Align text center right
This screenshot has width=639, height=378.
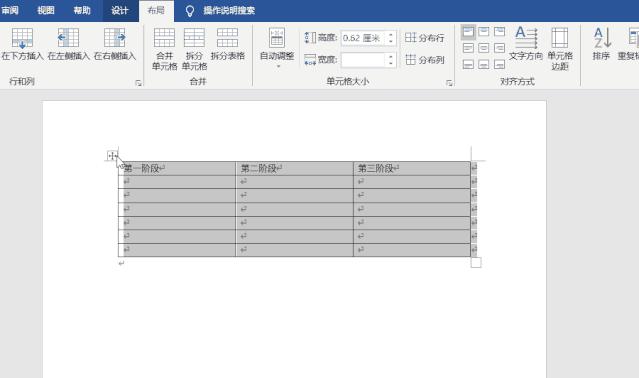pyautogui.click(x=499, y=48)
